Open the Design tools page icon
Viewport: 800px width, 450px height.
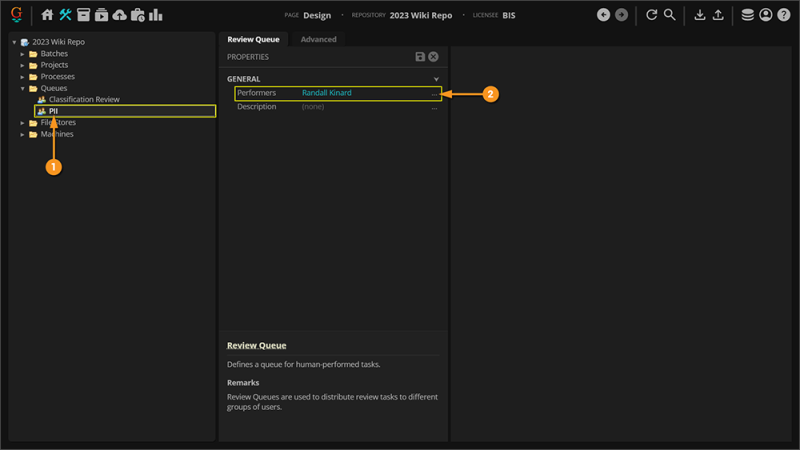65,15
